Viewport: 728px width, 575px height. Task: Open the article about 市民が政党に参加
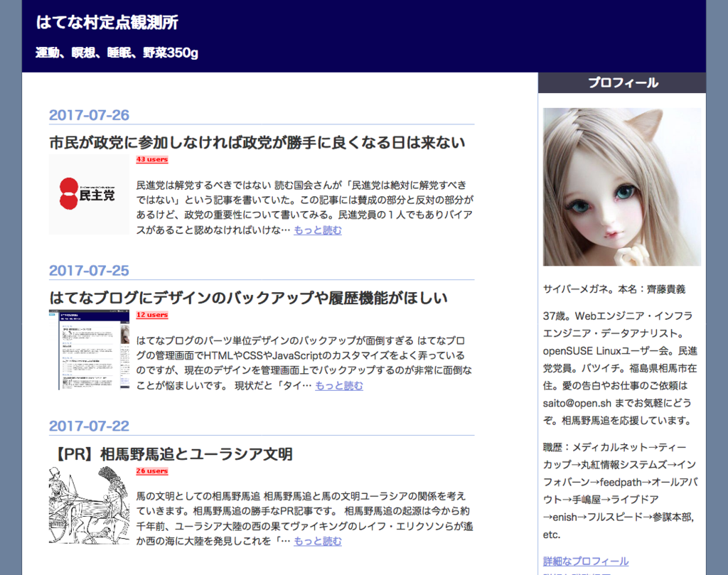coord(255,141)
